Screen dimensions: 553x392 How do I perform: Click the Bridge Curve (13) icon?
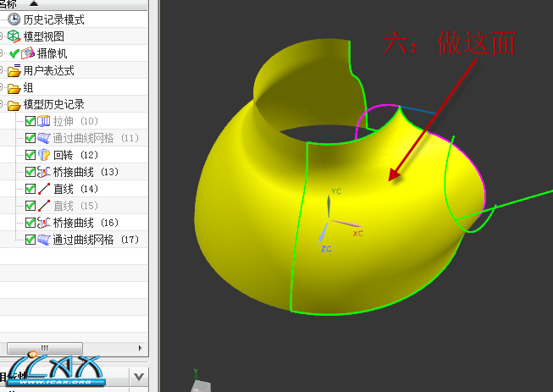pyautogui.click(x=44, y=172)
